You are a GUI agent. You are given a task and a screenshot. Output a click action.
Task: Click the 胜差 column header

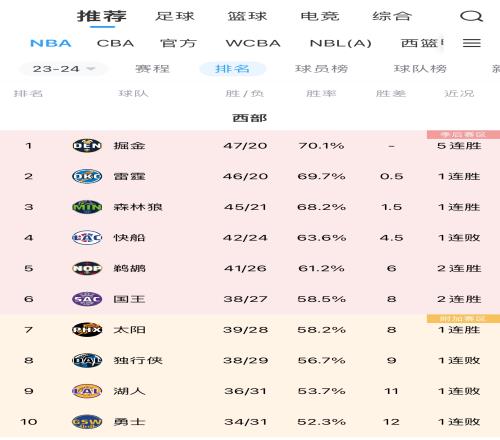pos(391,93)
